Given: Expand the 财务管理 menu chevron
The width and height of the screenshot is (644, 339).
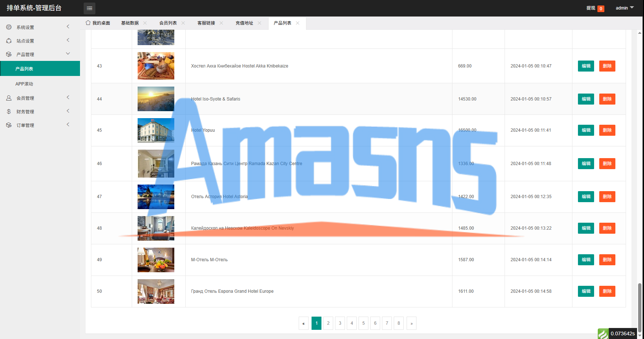Looking at the screenshot, I should click(68, 111).
